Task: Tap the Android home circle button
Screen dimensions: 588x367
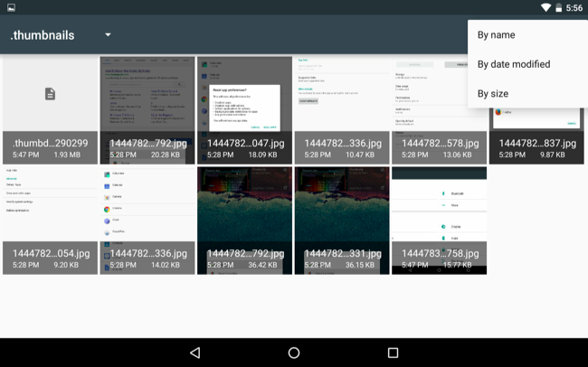Action: click(294, 353)
